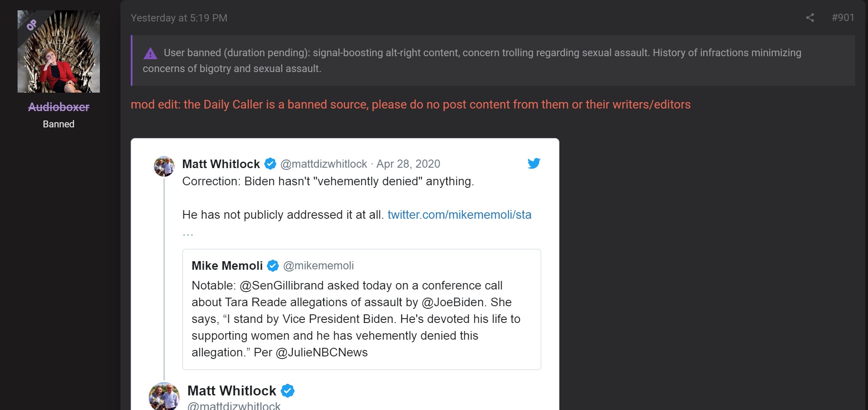This screenshot has height=410, width=868.
Task: Open the Audioboxer username profile link
Action: coord(59,107)
